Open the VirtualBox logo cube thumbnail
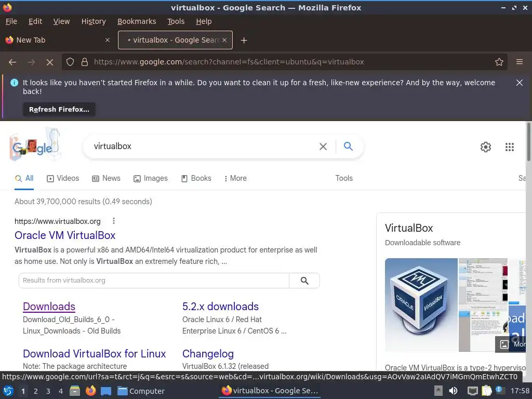The image size is (532, 399). [421, 305]
